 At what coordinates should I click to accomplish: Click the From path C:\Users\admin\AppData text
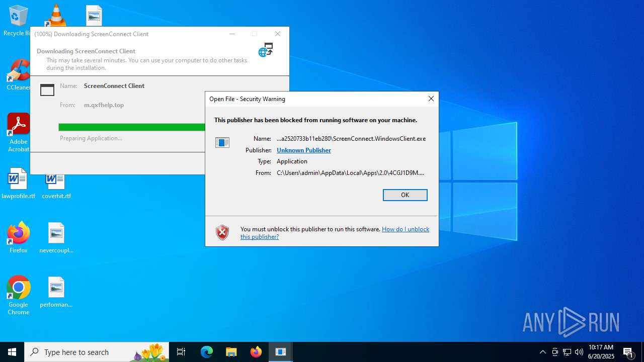pos(351,173)
